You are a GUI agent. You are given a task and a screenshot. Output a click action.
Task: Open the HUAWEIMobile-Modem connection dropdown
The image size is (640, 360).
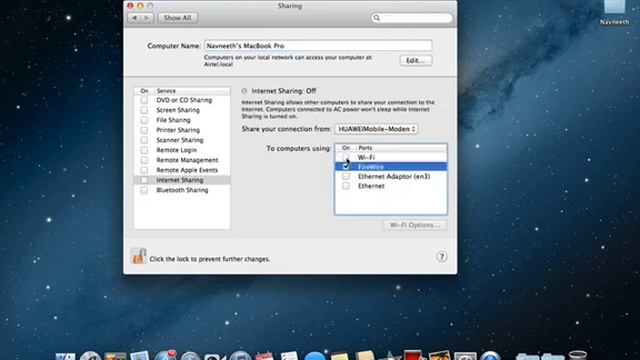pyautogui.click(x=376, y=129)
